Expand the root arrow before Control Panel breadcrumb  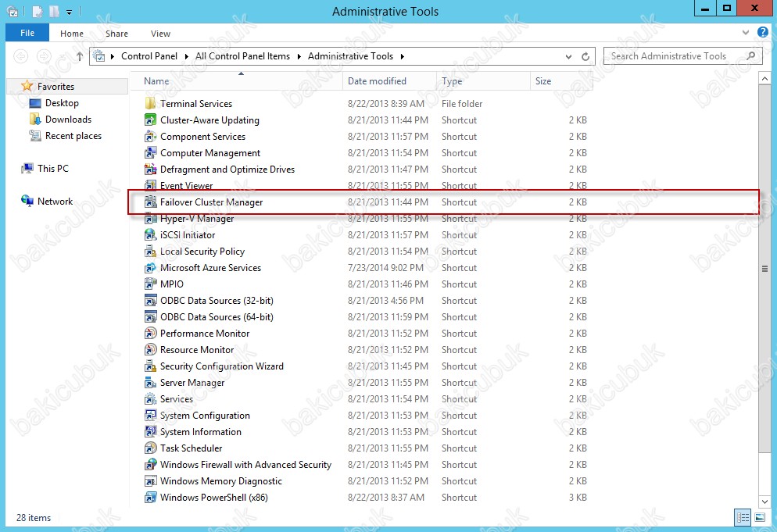(113, 56)
